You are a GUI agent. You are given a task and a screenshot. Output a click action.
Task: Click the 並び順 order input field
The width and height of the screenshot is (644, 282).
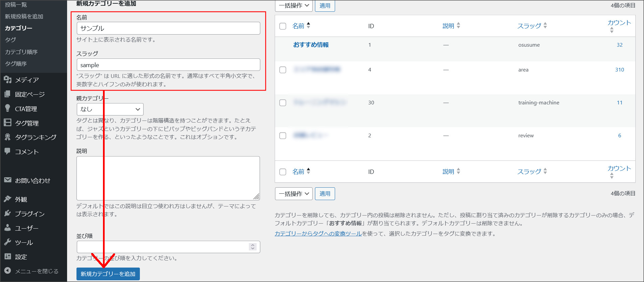point(168,247)
